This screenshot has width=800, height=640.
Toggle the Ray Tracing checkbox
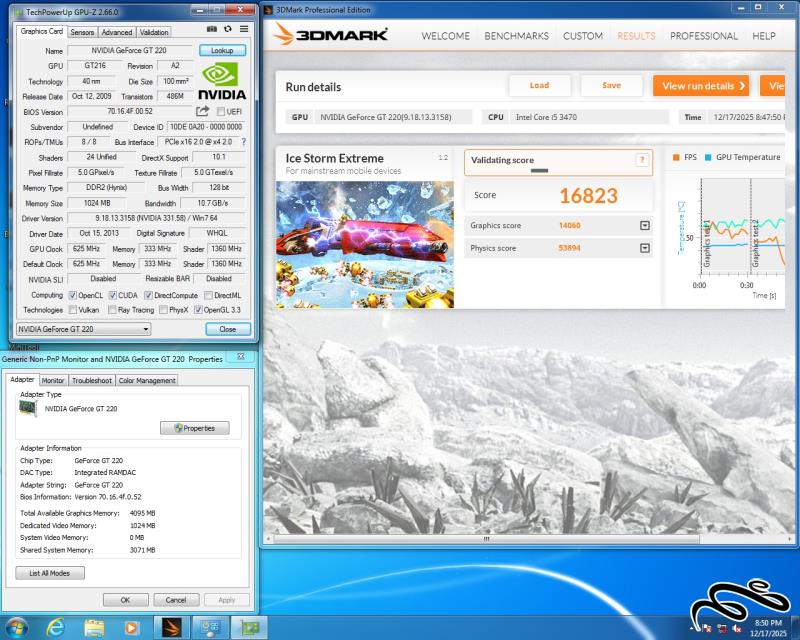[112, 310]
